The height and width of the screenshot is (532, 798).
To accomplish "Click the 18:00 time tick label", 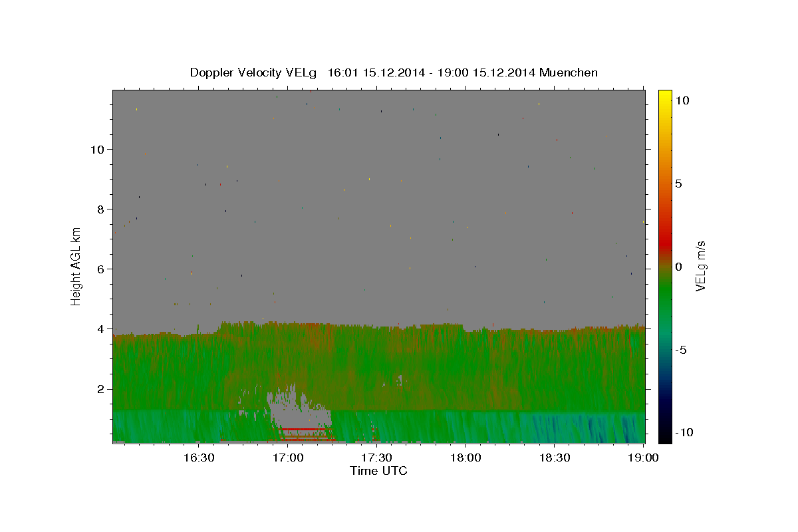I will coord(465,458).
